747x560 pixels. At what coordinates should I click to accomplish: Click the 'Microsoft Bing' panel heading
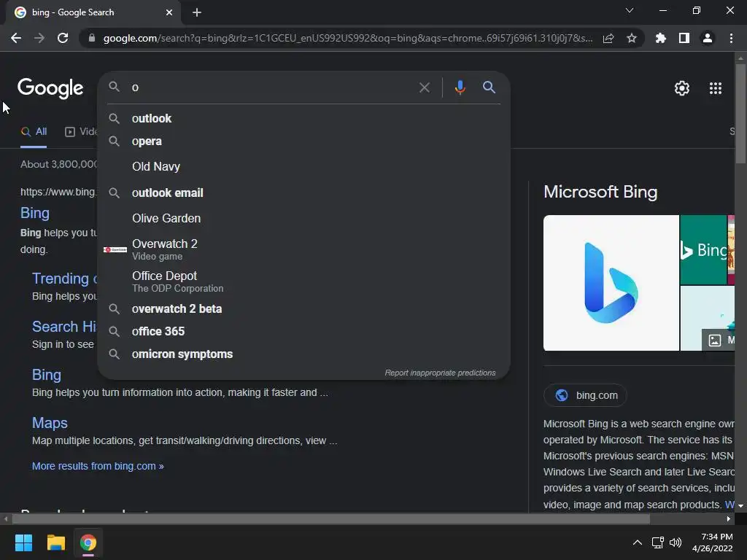click(600, 192)
